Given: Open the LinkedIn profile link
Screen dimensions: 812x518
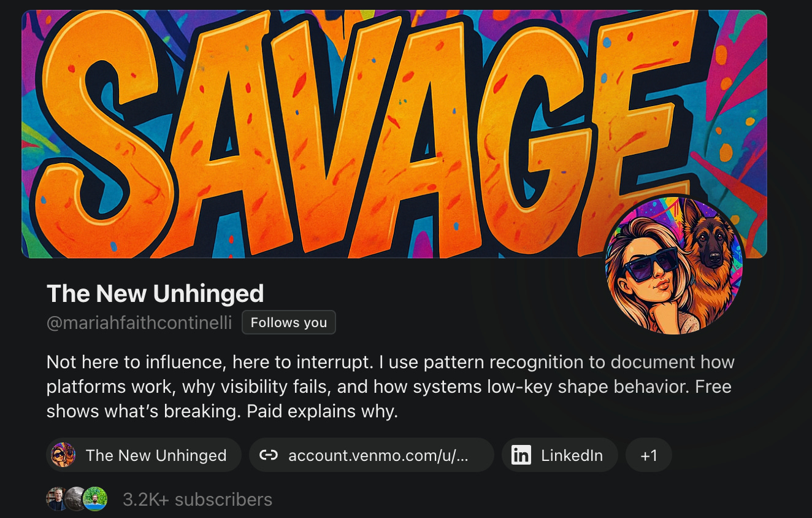Looking at the screenshot, I should point(559,455).
